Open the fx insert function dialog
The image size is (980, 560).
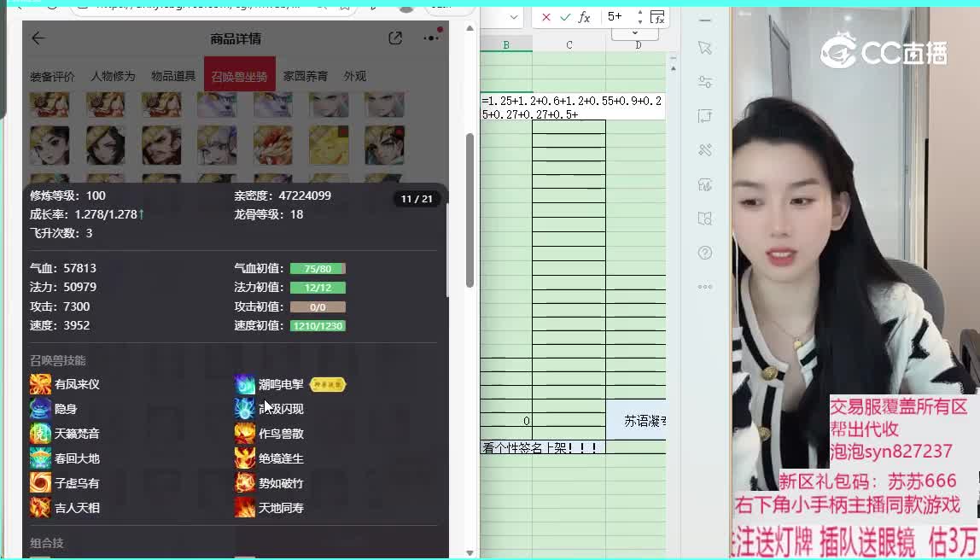585,17
